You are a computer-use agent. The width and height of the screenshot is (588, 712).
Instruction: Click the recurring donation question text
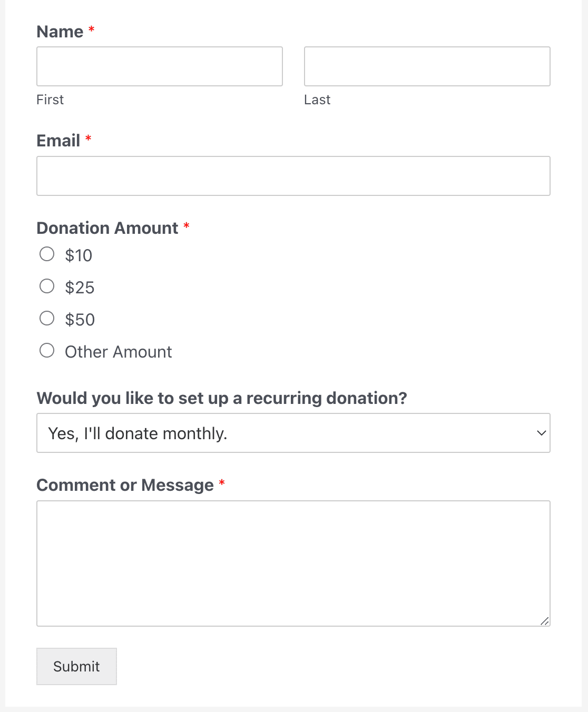click(222, 398)
